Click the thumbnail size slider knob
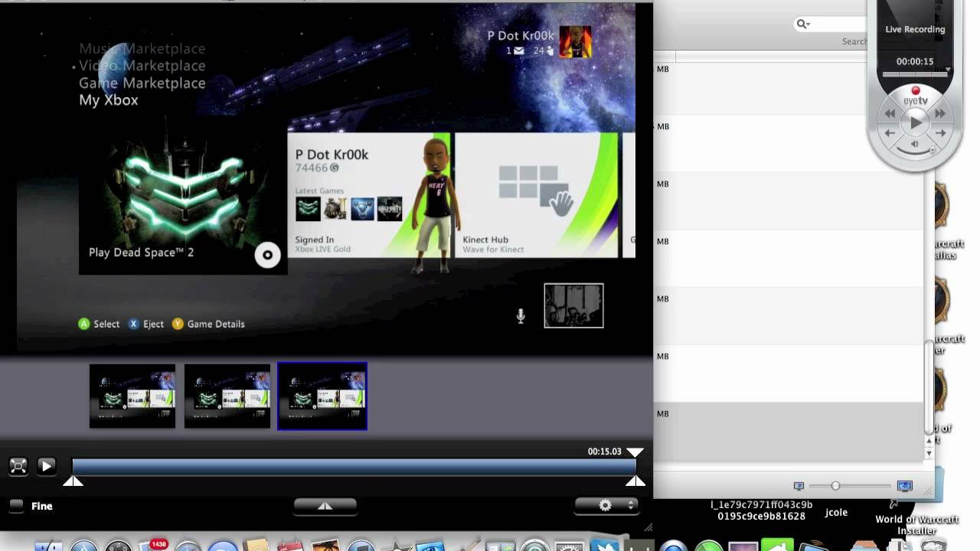 coord(835,486)
